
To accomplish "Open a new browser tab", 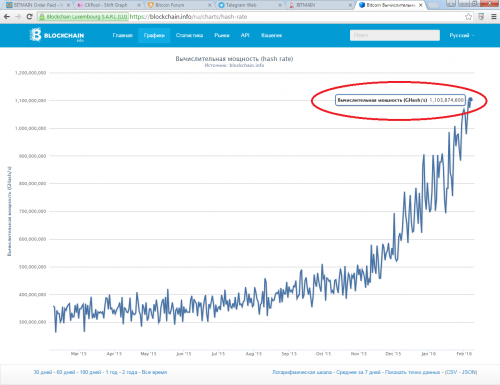I will pyautogui.click(x=433, y=5).
